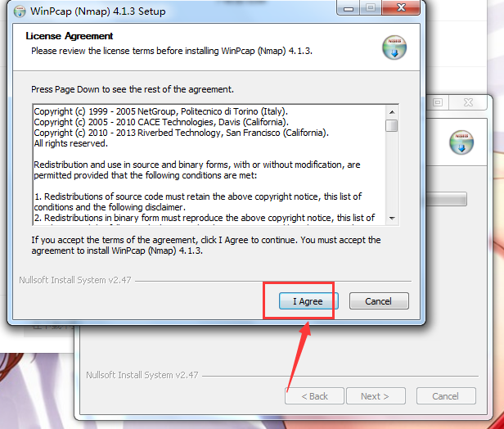Click Next in the background installer window
This screenshot has width=504, height=429.
[376, 396]
